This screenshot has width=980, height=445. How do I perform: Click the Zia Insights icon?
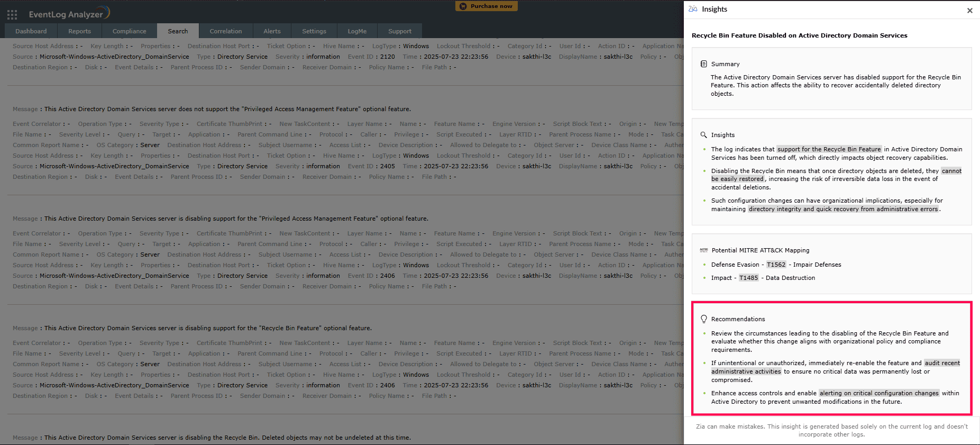coord(693,9)
